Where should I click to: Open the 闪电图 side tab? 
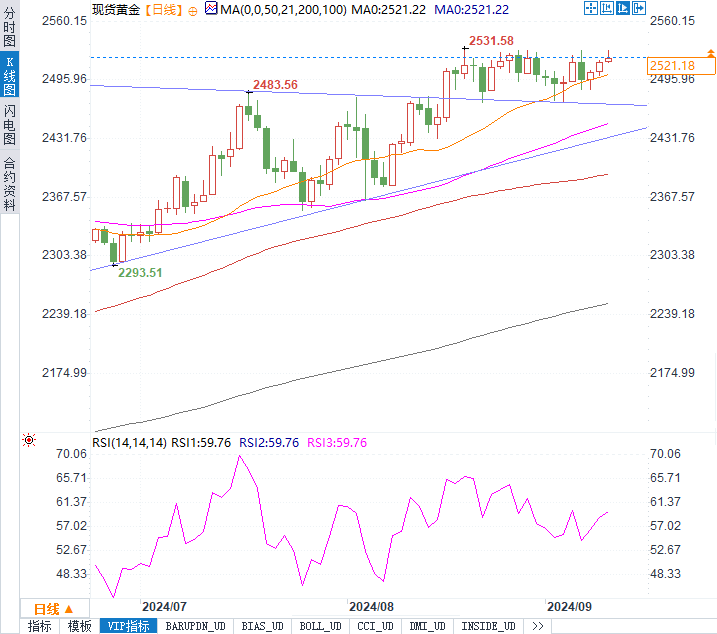pos(9,123)
